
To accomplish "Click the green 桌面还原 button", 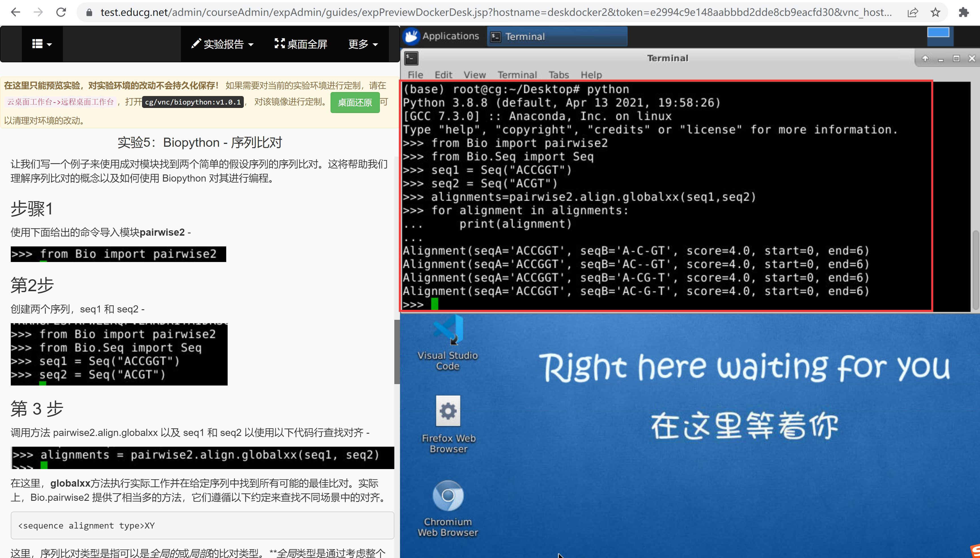I will (355, 102).
